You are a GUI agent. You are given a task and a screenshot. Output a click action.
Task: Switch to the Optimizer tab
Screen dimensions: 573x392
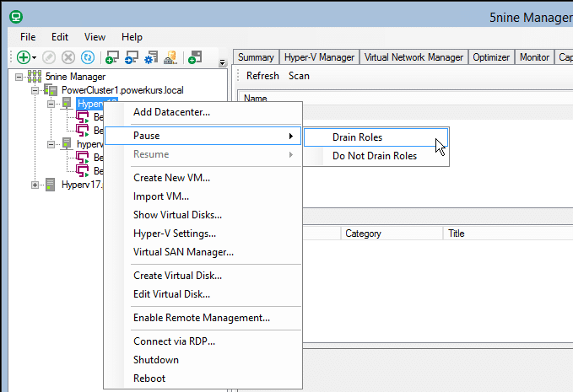491,57
